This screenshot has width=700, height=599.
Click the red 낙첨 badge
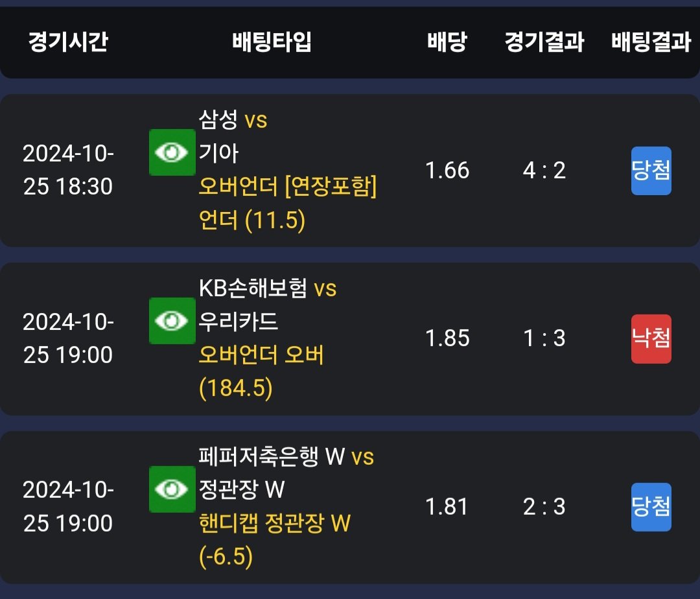[x=651, y=339]
